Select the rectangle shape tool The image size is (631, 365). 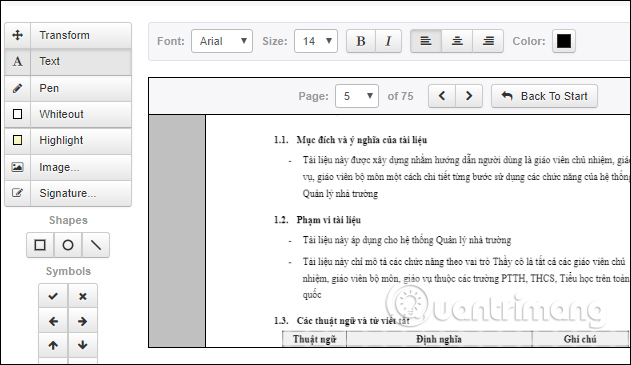click(x=40, y=245)
